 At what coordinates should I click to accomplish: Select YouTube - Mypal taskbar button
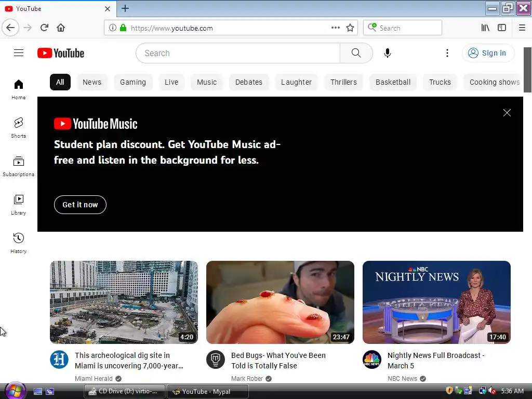208,391
